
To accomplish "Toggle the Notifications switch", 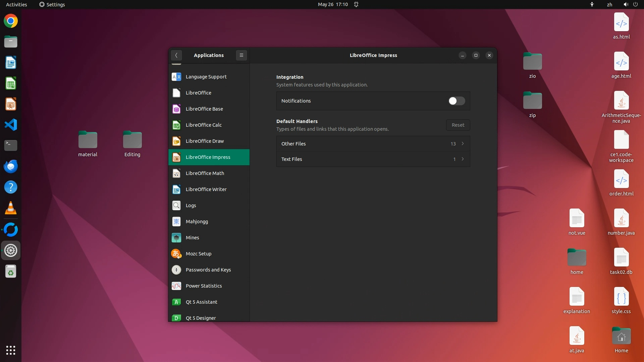I will (x=457, y=101).
